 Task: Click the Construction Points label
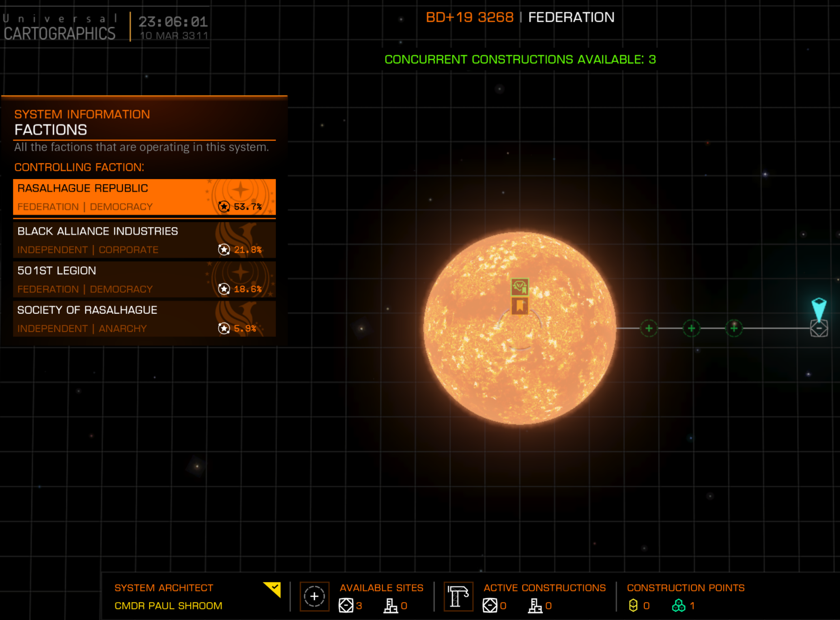pyautogui.click(x=686, y=588)
